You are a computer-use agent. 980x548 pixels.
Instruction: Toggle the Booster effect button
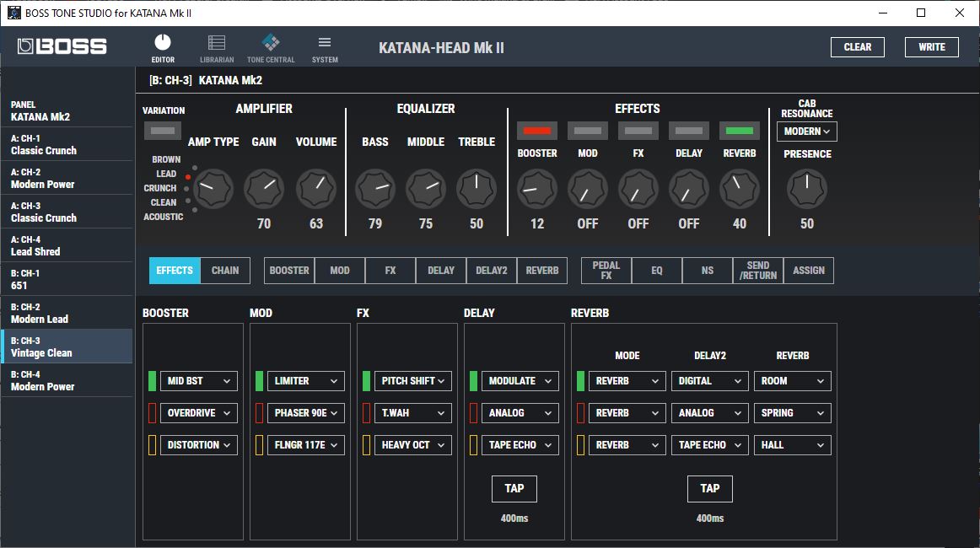[x=537, y=131]
